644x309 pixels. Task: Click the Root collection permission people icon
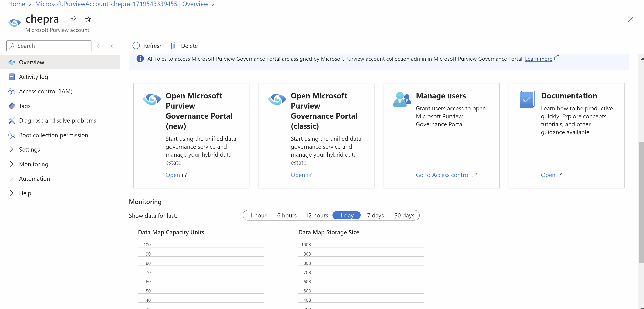click(12, 135)
